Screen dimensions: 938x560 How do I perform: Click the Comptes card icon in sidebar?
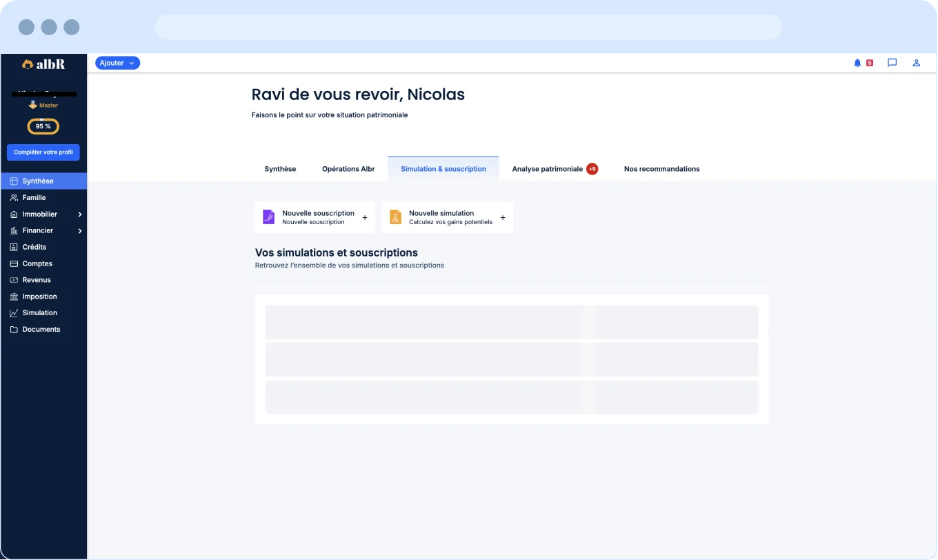[x=14, y=263]
